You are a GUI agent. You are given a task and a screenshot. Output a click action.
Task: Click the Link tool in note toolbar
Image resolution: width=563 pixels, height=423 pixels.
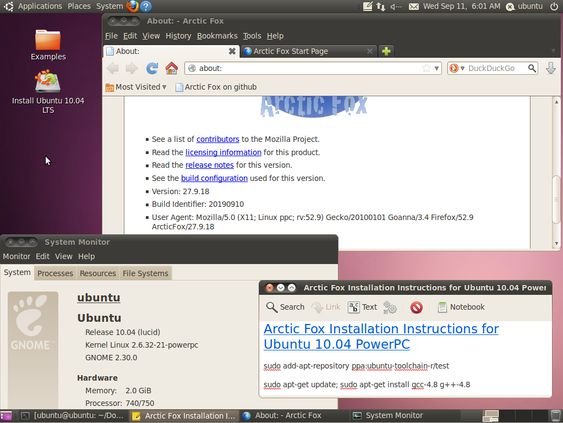(326, 307)
